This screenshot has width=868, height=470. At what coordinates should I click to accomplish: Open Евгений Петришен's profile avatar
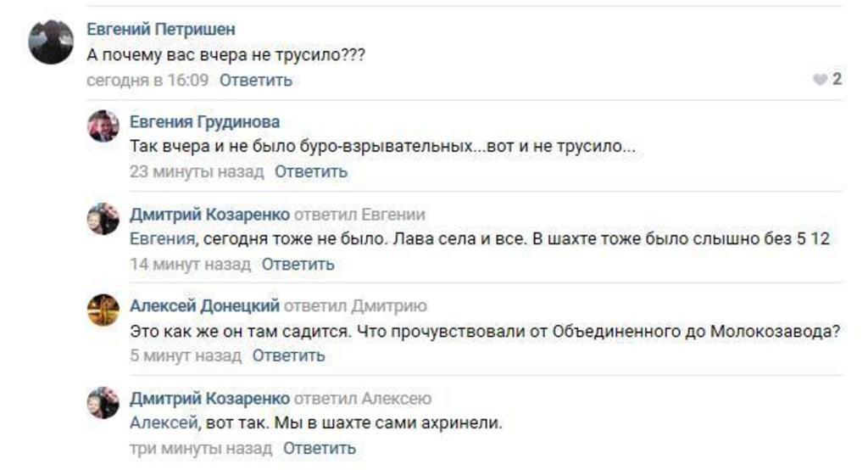[51, 42]
